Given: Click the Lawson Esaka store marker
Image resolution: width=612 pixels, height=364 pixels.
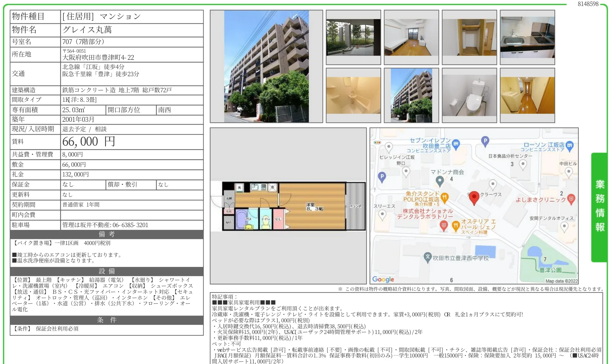Looking at the screenshot, I should pyautogui.click(x=569, y=146).
